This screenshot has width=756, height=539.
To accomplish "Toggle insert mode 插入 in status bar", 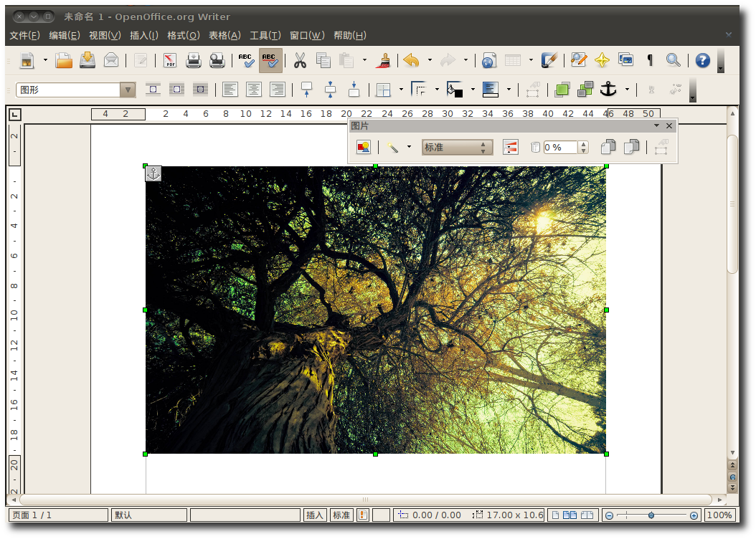I will pyautogui.click(x=315, y=515).
